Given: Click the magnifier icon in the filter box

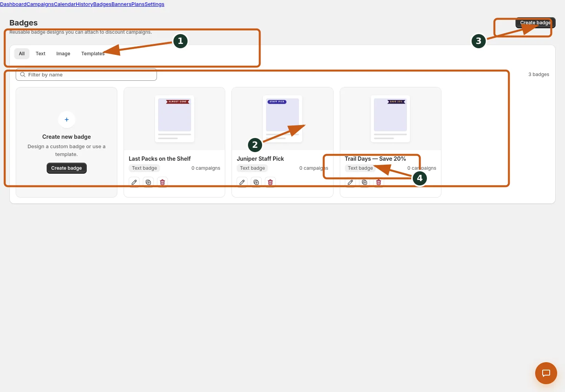Looking at the screenshot, I should (x=23, y=74).
